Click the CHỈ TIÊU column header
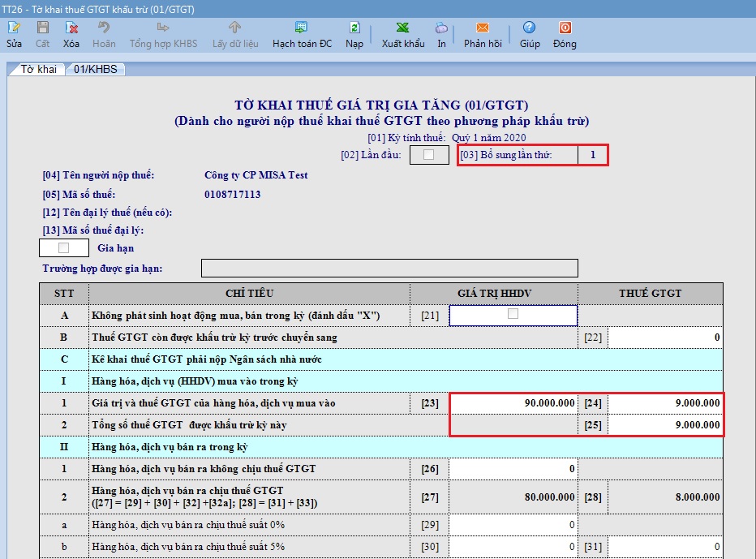This screenshot has width=756, height=559. tap(249, 293)
